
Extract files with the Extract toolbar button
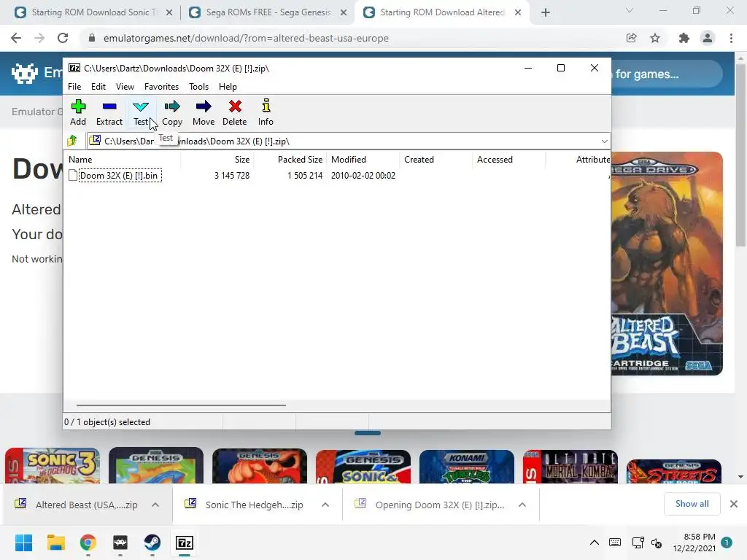point(109,113)
